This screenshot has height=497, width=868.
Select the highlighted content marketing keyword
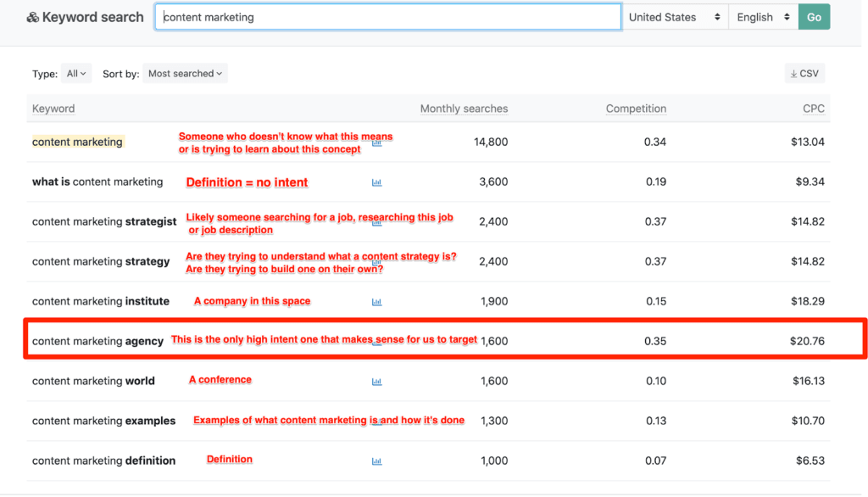click(x=77, y=142)
